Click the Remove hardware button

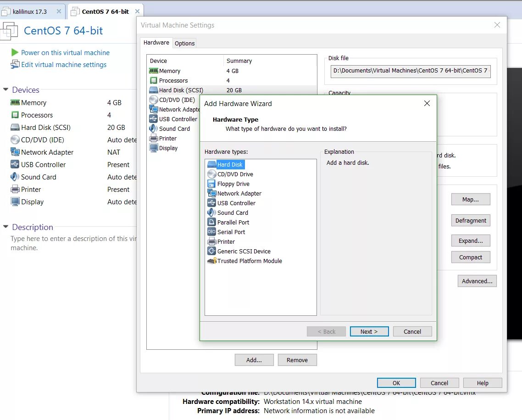[297, 360]
